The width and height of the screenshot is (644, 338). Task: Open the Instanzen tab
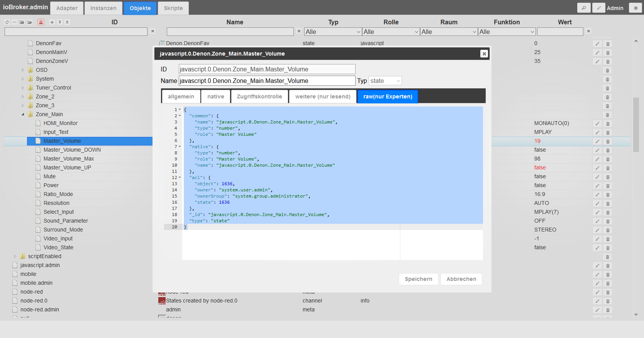[103, 8]
